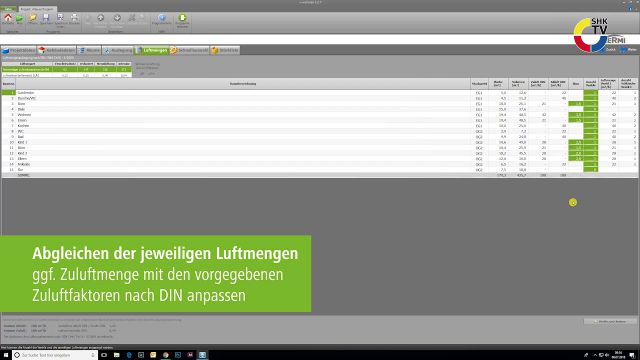Select the Flur room row
This screenshot has height=360, width=640.
click(x=319, y=170)
